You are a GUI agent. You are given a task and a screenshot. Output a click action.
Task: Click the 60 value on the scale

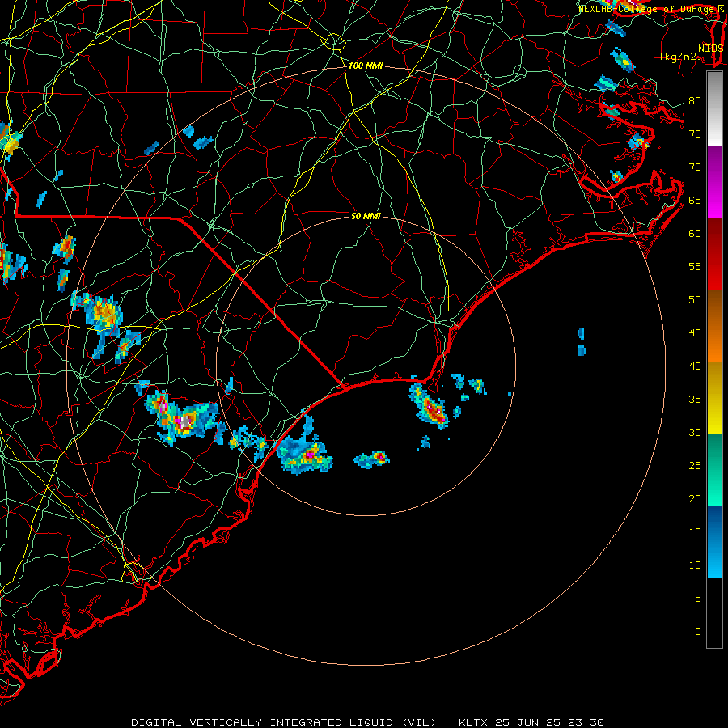tap(695, 234)
